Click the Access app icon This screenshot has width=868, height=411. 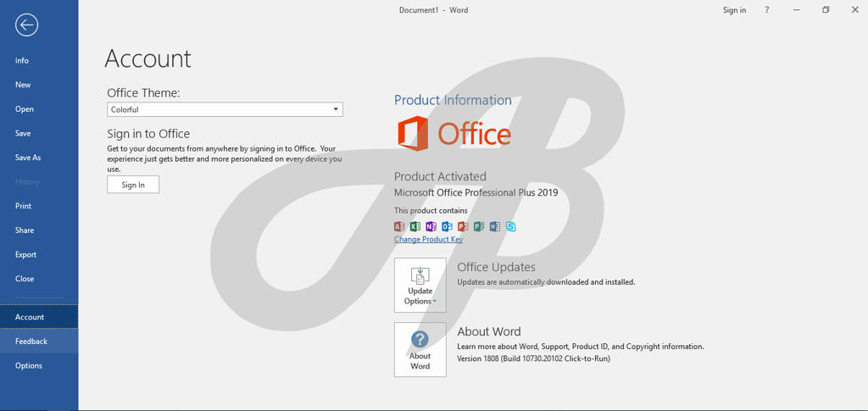pos(398,226)
